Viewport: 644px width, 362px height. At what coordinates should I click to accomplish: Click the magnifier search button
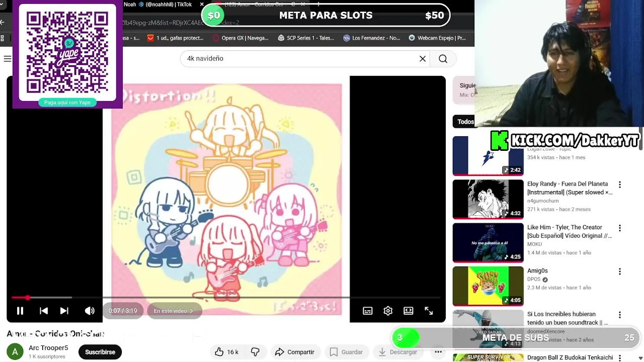click(443, 59)
